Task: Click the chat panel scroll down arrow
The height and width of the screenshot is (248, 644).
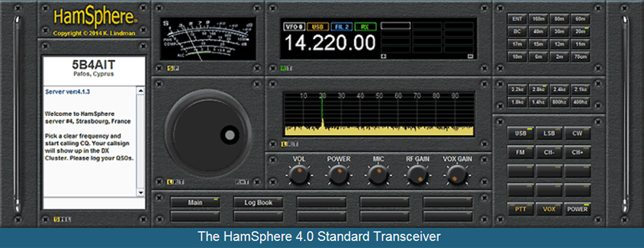Action: tap(141, 192)
